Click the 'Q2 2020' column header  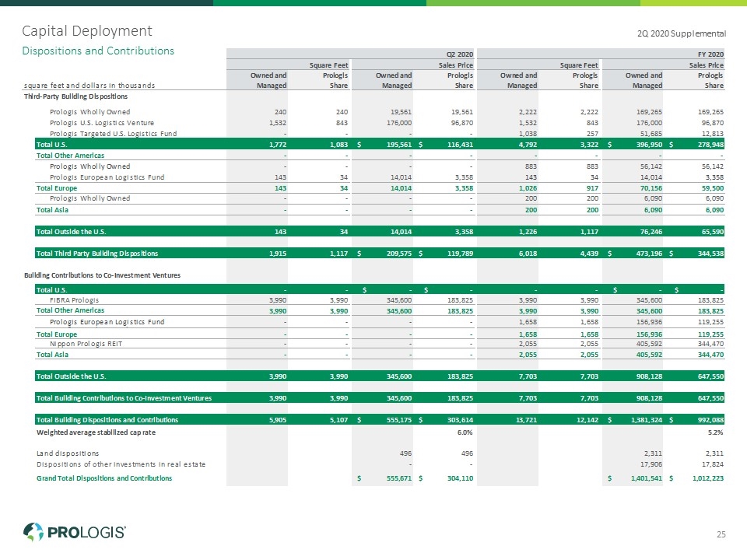460,54
